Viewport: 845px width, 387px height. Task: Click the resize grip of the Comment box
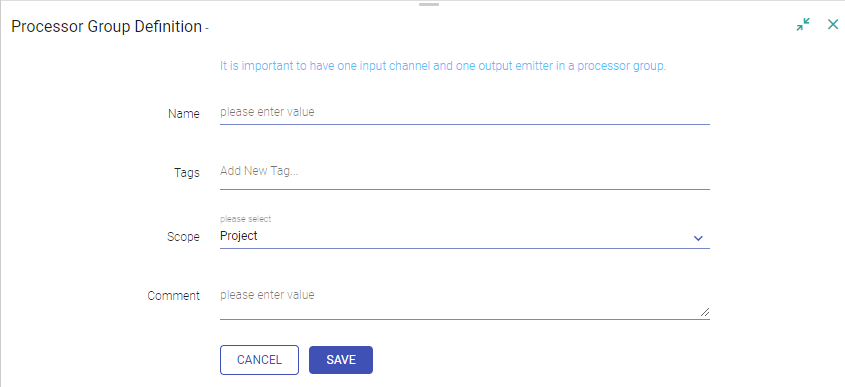[705, 312]
